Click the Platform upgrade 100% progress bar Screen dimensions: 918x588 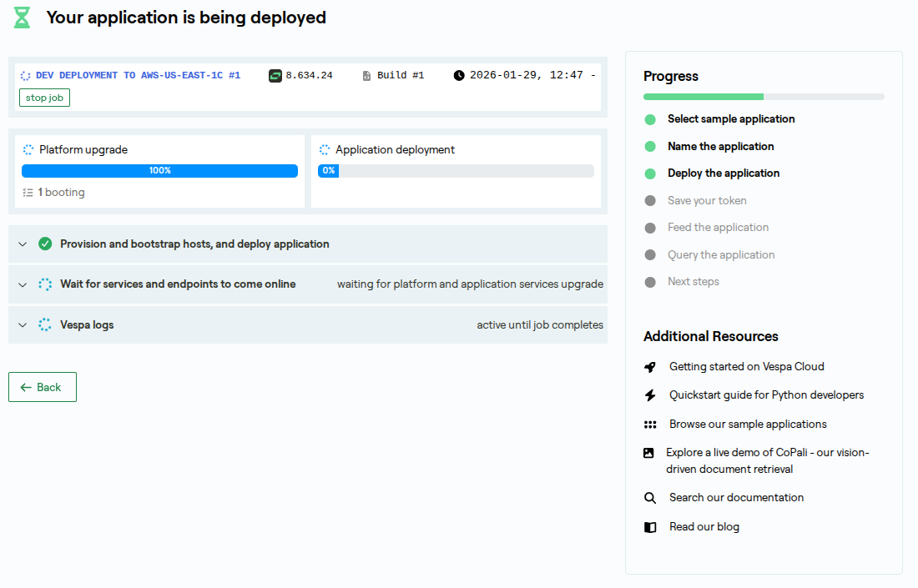click(x=159, y=171)
